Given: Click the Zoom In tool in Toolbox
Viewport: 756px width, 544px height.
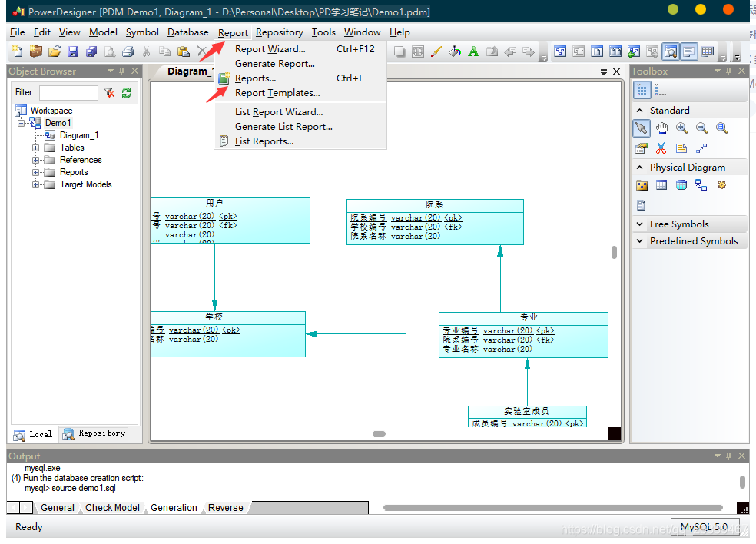Looking at the screenshot, I should click(681, 128).
